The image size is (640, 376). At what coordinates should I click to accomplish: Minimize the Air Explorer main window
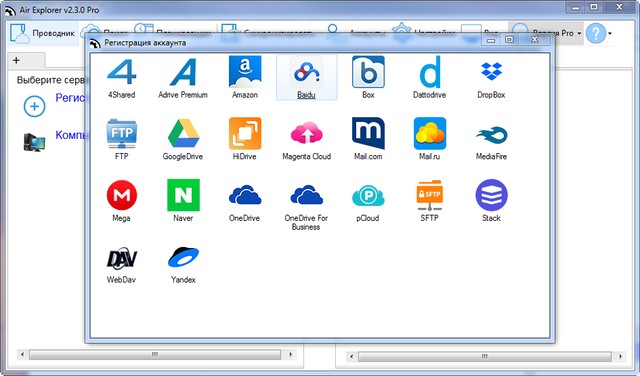[576, 7]
